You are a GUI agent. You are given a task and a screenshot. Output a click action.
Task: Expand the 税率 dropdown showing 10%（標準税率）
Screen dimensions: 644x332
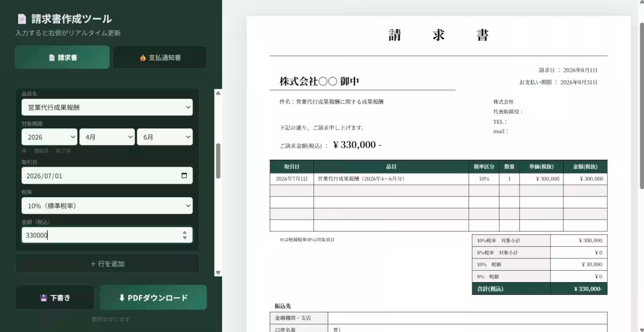[107, 205]
